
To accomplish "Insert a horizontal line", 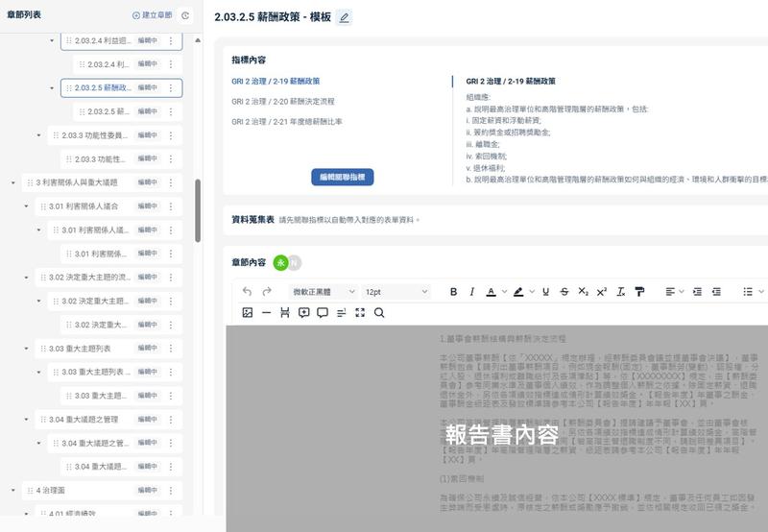I will (266, 313).
